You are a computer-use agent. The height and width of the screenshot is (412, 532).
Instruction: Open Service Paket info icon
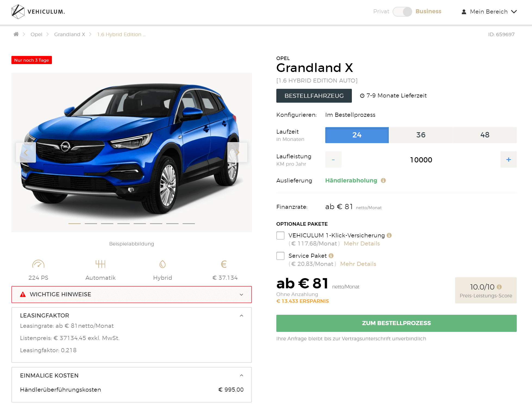pos(331,256)
